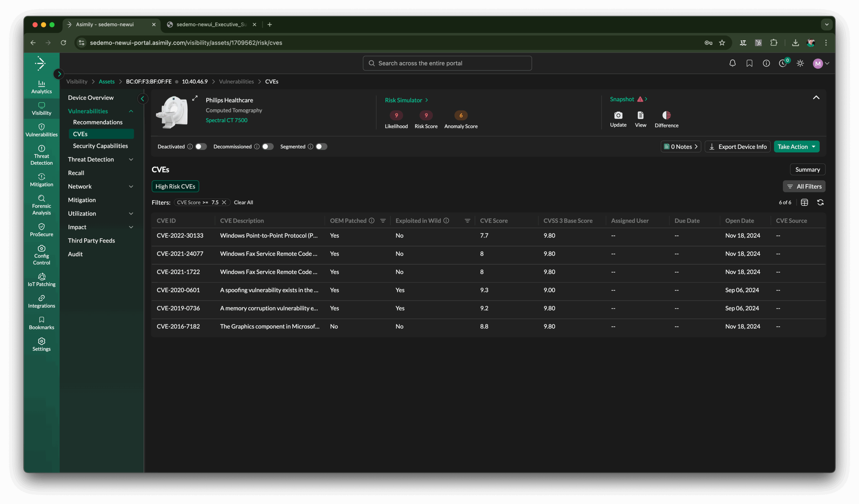Expand the Impact submenu
859x504 pixels.
pos(131,227)
